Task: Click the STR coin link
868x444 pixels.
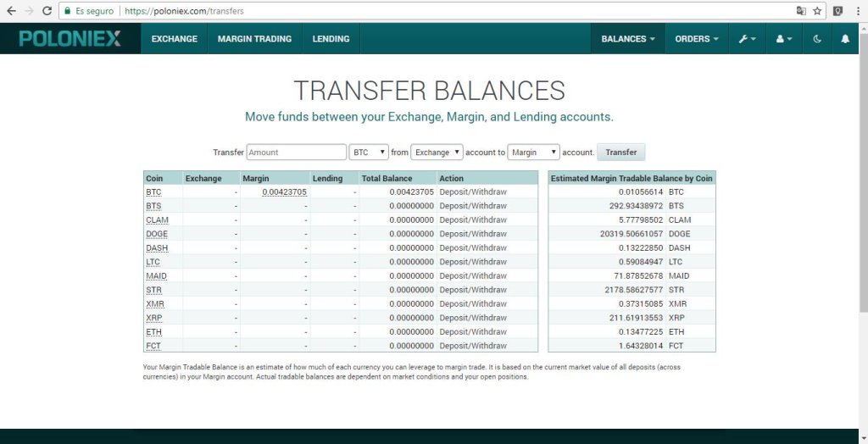Action: (154, 290)
